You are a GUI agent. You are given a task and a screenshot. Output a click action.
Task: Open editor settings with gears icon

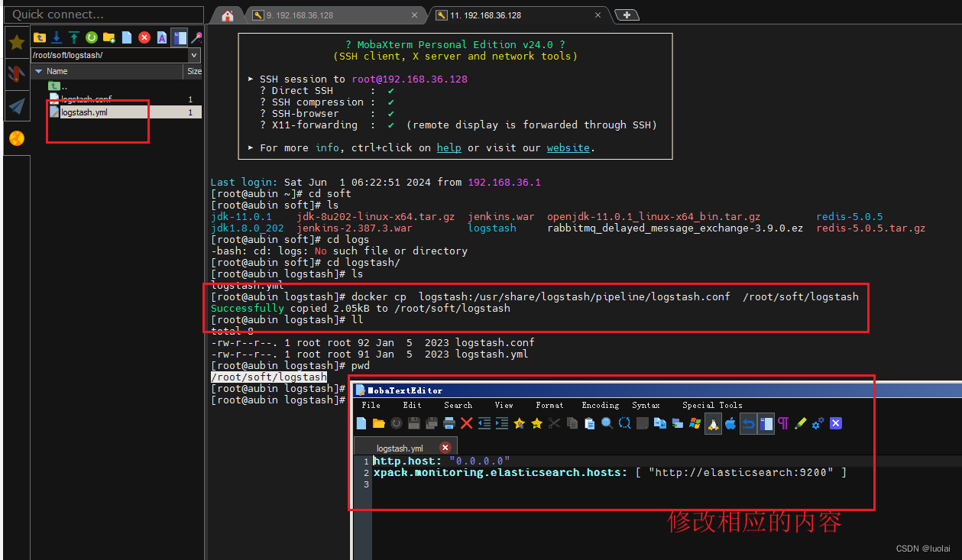click(x=817, y=423)
